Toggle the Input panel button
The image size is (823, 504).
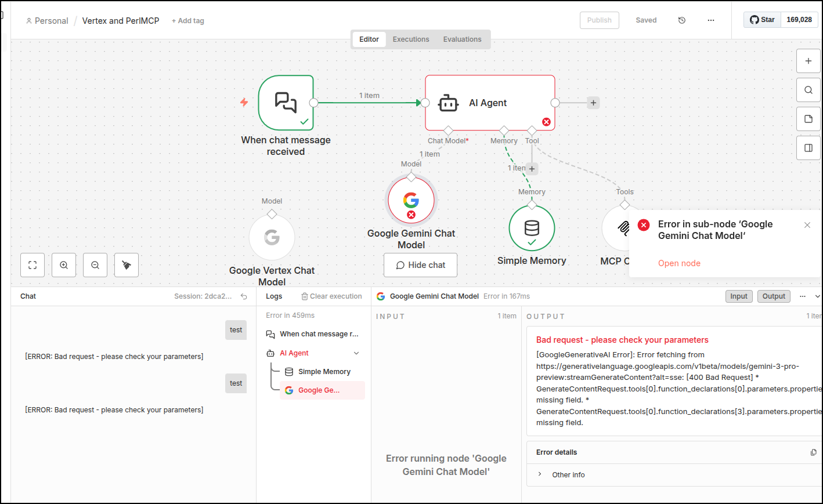tap(739, 296)
